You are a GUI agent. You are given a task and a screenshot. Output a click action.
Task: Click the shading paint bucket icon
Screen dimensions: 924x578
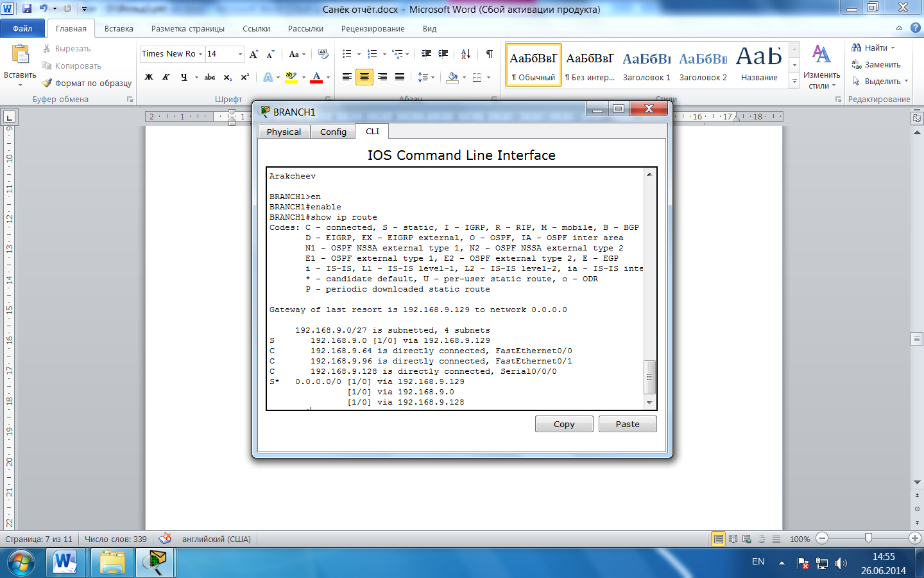453,77
